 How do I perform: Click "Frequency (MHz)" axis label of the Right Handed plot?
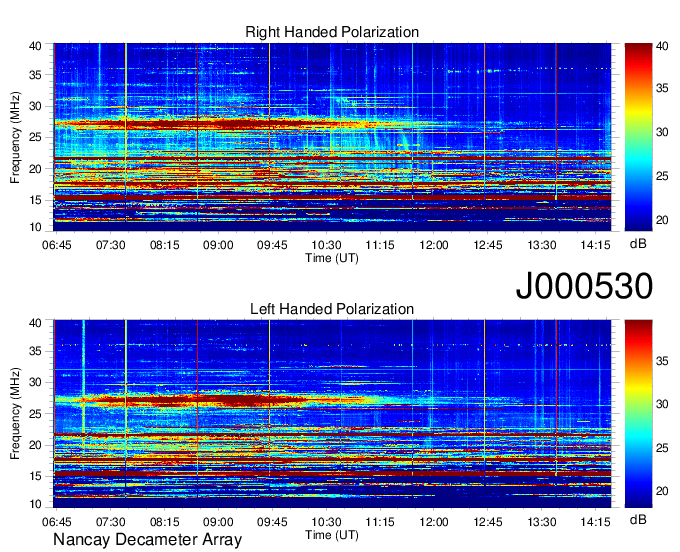pos(15,137)
